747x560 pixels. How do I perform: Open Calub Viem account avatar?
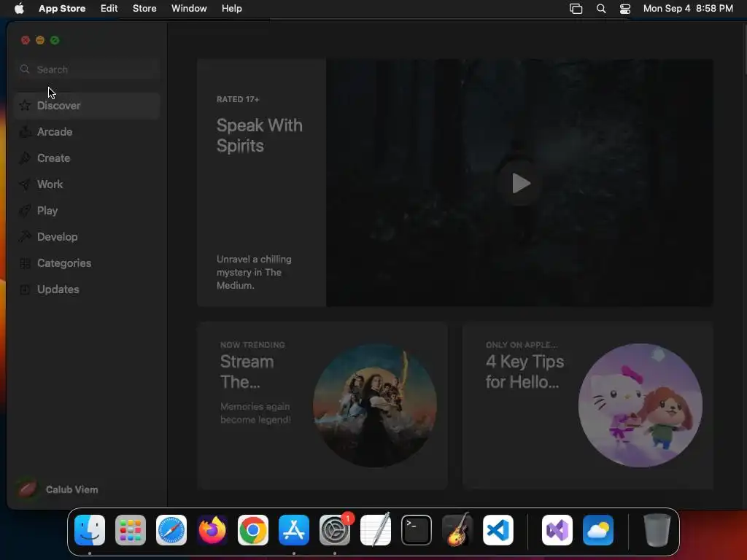click(x=27, y=489)
